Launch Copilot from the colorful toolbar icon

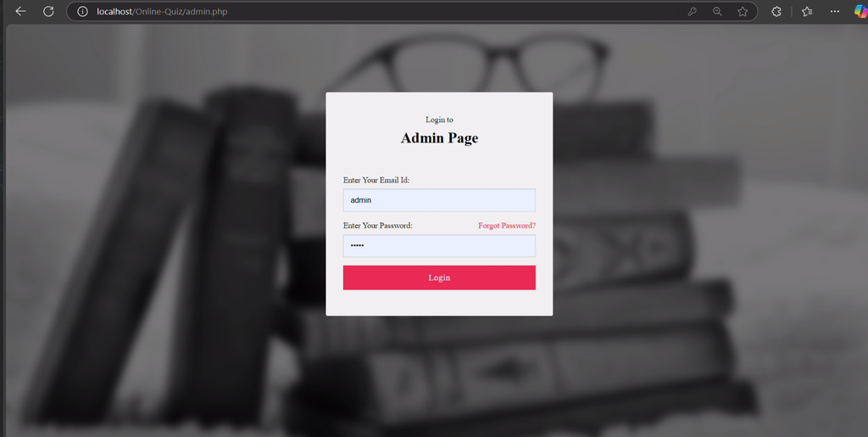coord(861,12)
